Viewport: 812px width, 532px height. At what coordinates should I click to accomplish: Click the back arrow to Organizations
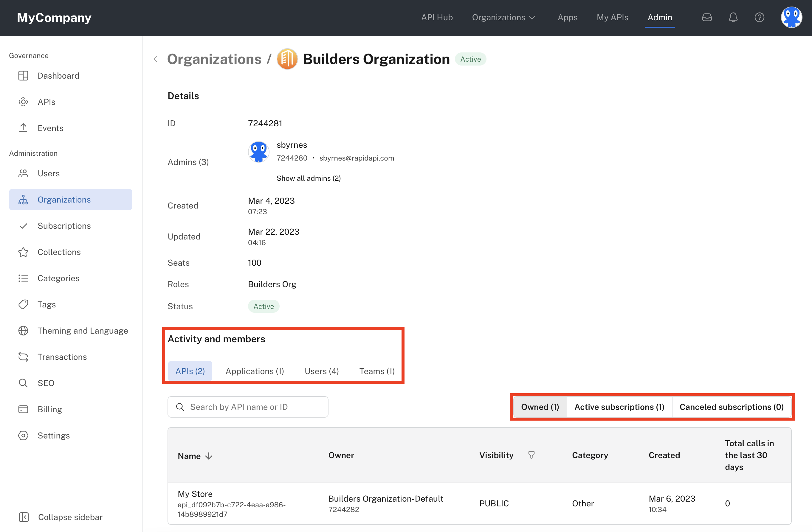[x=156, y=59]
